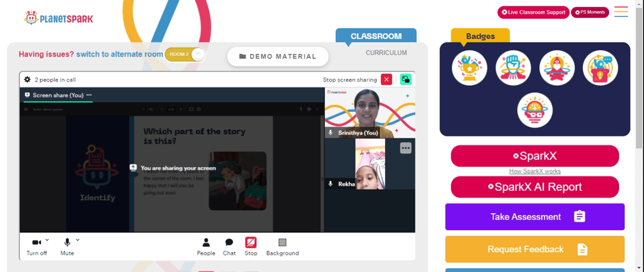Click red X to stop screen sharing
The image size is (644, 272).
pyautogui.click(x=386, y=80)
